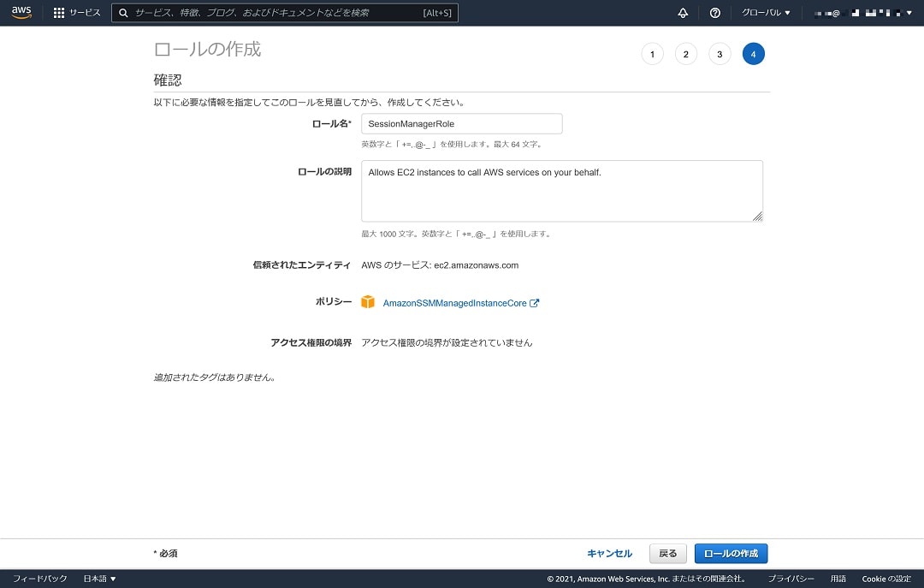The image size is (924, 588).
Task: Click the 追加されたタグはありません text
Action: click(215, 377)
